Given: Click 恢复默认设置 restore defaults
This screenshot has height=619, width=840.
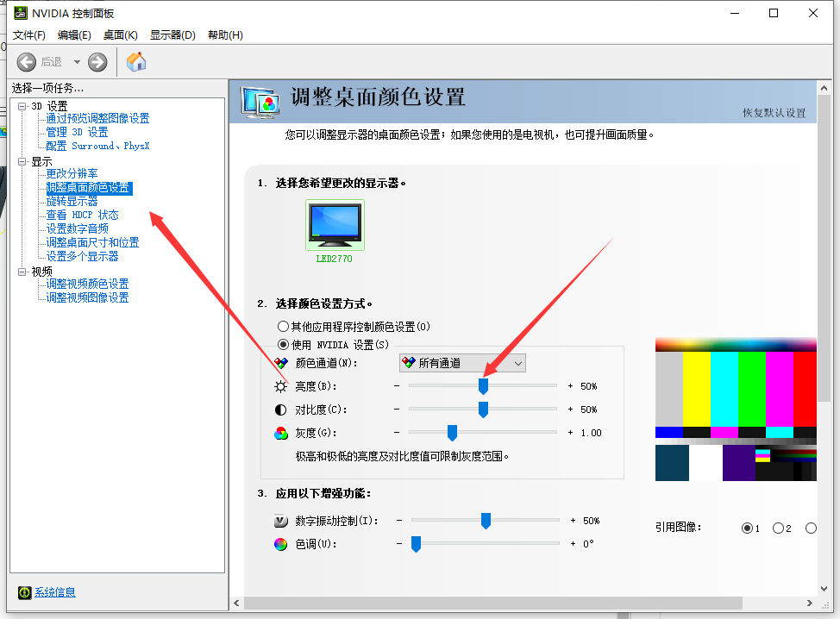Looking at the screenshot, I should click(x=774, y=113).
